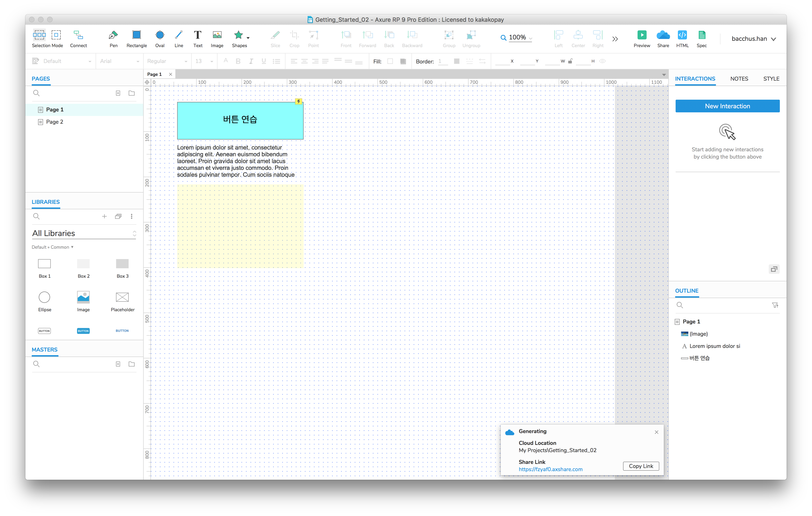Viewport: 812px width, 516px height.
Task: Toggle bold text formatting
Action: [238, 61]
